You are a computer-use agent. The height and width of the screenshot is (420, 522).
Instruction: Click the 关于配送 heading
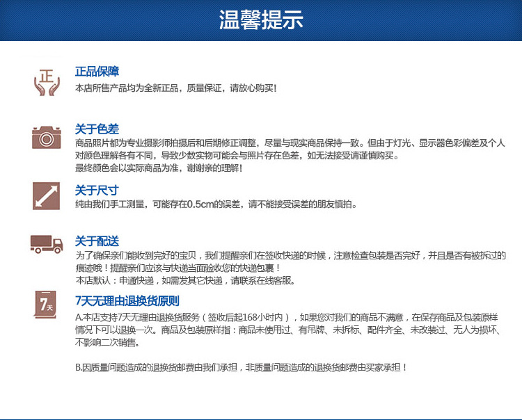[97, 241]
